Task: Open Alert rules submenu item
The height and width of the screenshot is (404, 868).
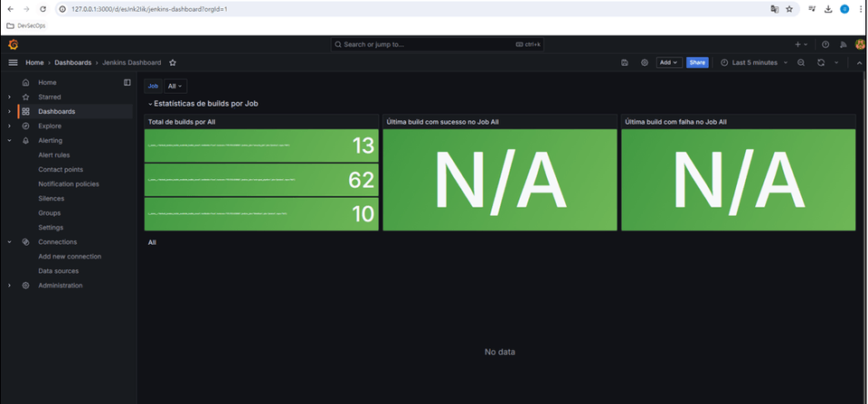Action: tap(53, 155)
